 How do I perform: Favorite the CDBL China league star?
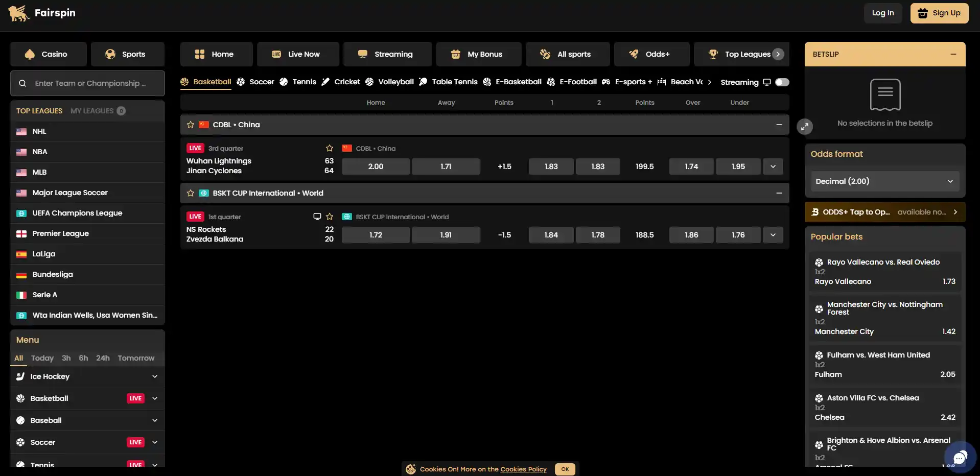(x=191, y=125)
